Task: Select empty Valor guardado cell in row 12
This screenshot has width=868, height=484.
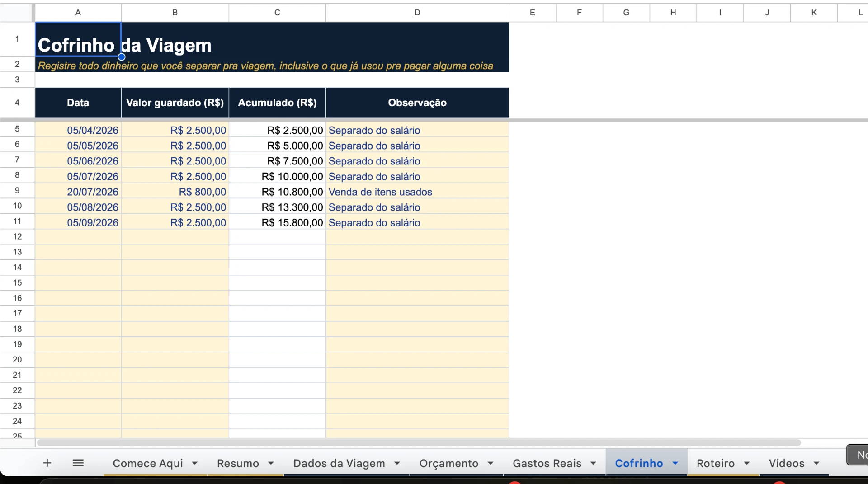Action: [175, 237]
